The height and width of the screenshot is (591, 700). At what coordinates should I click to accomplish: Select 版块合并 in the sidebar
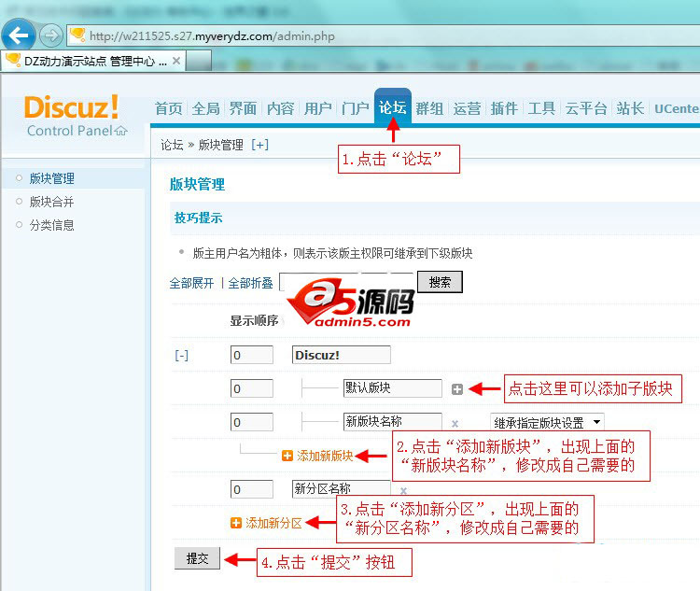[51, 202]
